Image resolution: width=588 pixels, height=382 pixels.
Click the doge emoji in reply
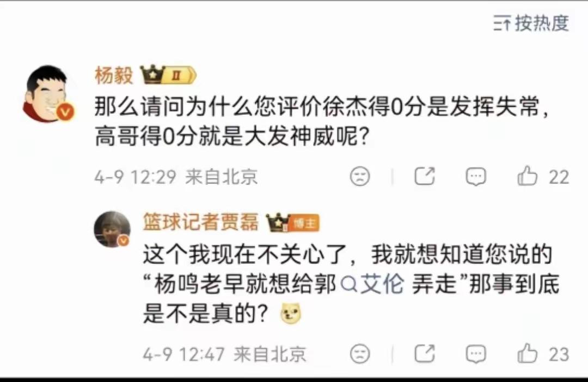[291, 313]
